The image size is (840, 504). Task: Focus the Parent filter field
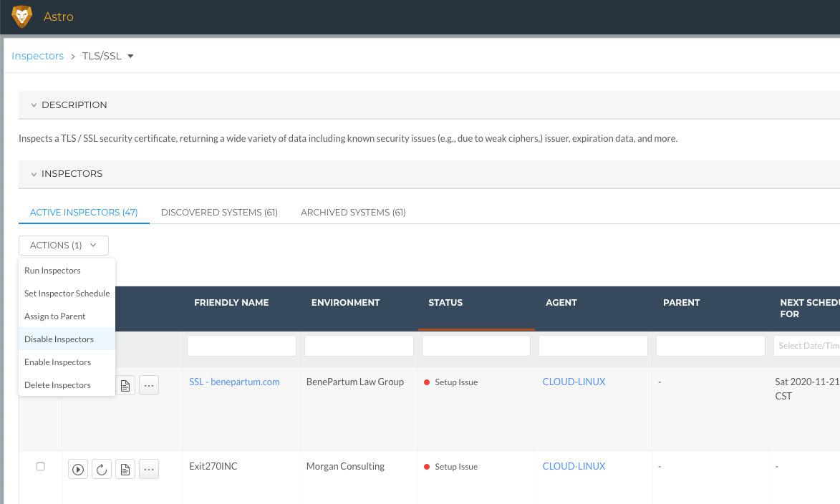coord(710,346)
